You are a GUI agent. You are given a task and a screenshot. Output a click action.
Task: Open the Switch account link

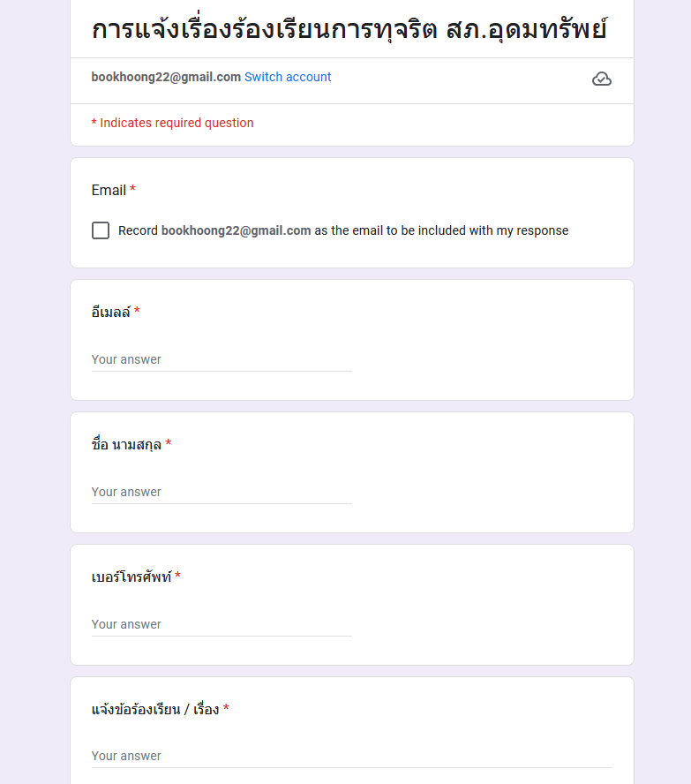(x=288, y=77)
